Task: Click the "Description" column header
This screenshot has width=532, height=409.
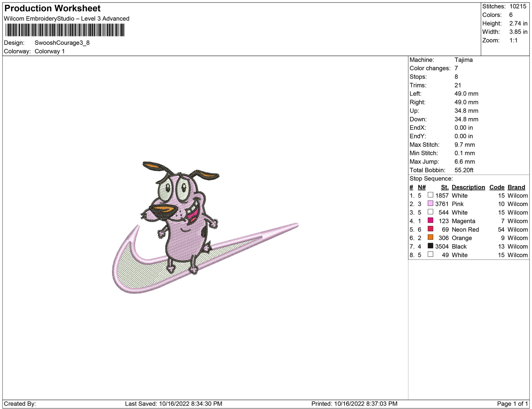Action: pyautogui.click(x=468, y=187)
